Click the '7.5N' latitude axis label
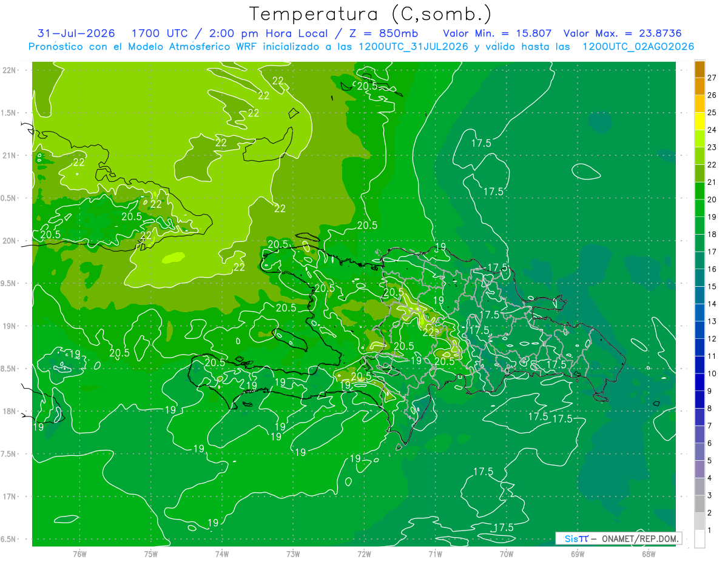 tap(9, 454)
